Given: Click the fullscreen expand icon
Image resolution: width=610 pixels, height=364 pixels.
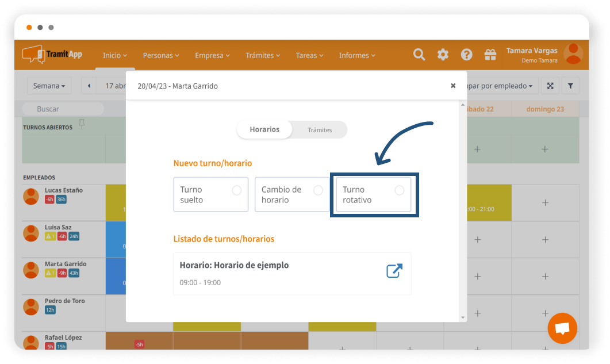Looking at the screenshot, I should tap(550, 86).
